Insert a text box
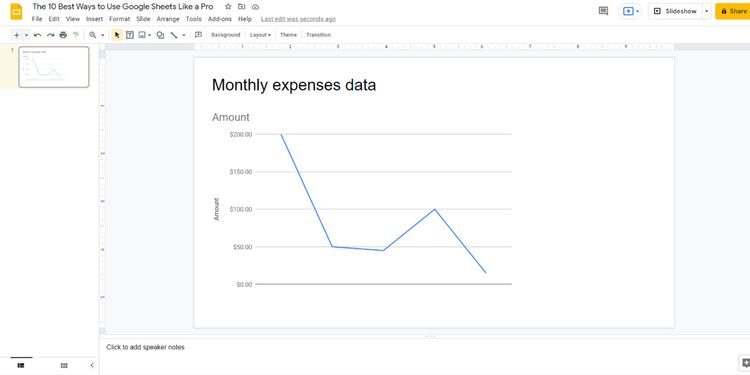This screenshot has width=750, height=375. point(130,35)
